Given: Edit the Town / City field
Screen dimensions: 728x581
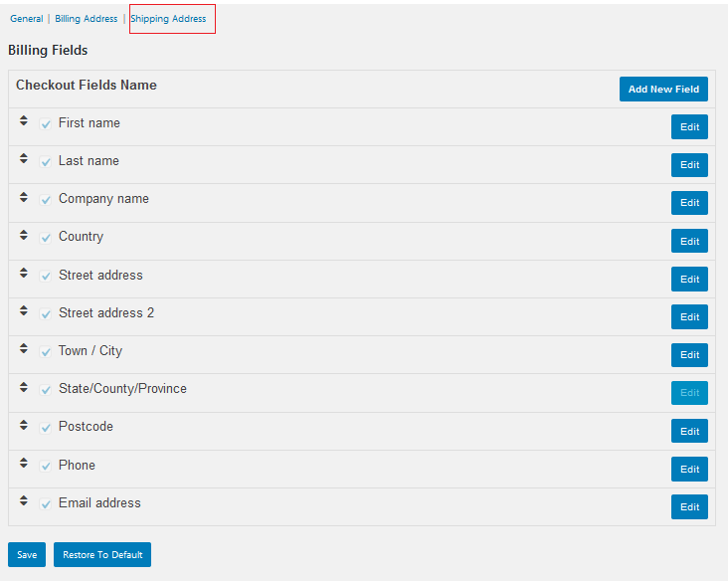Looking at the screenshot, I should (x=689, y=355).
